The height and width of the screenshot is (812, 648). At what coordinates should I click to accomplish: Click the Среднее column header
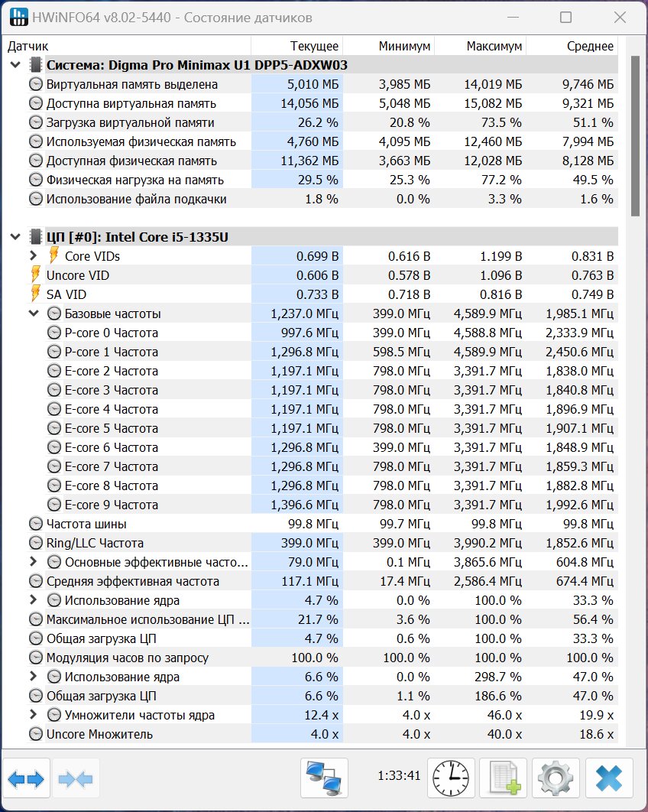(572, 46)
